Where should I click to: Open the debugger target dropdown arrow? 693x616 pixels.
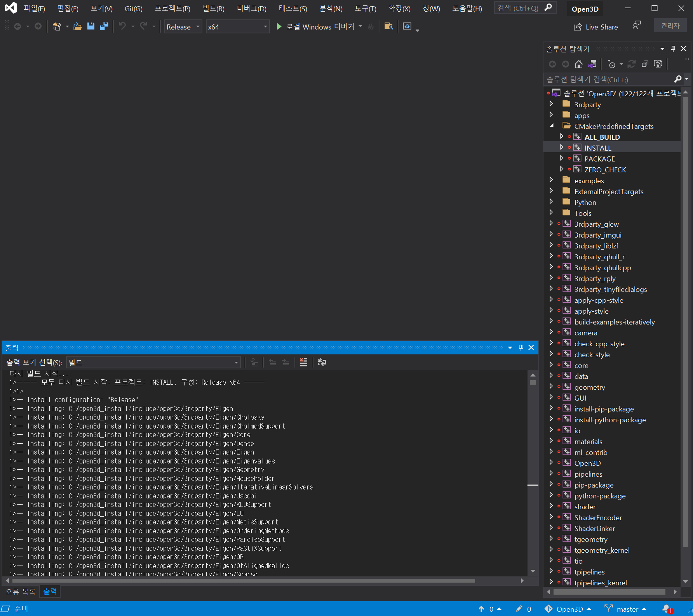click(360, 26)
